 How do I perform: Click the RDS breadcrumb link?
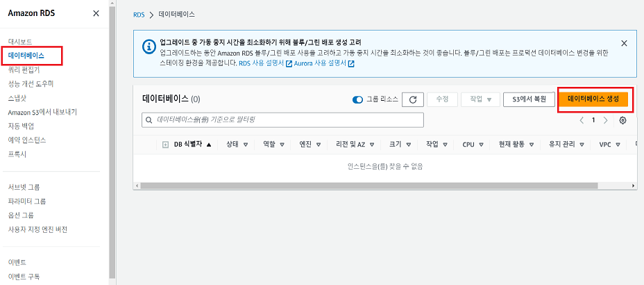(x=139, y=15)
